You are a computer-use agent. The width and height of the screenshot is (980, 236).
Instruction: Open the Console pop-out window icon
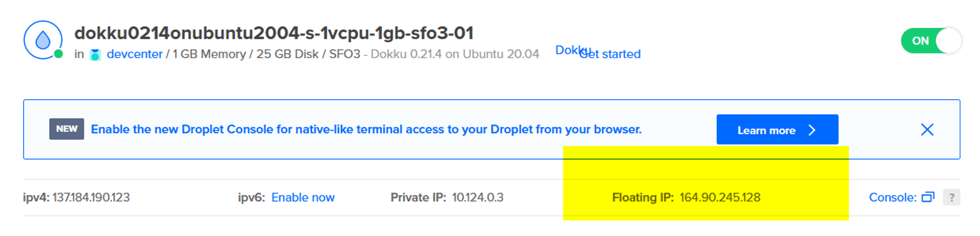click(927, 197)
